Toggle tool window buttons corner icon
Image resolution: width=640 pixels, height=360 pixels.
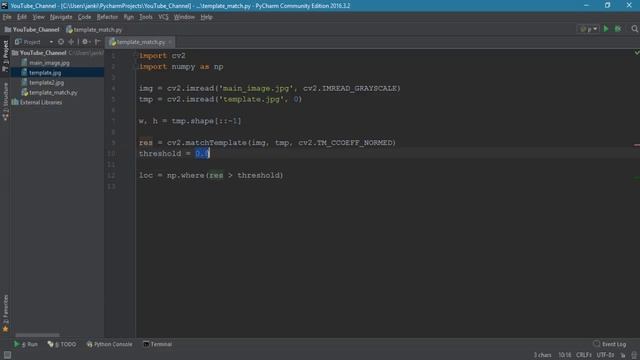pos(7,355)
